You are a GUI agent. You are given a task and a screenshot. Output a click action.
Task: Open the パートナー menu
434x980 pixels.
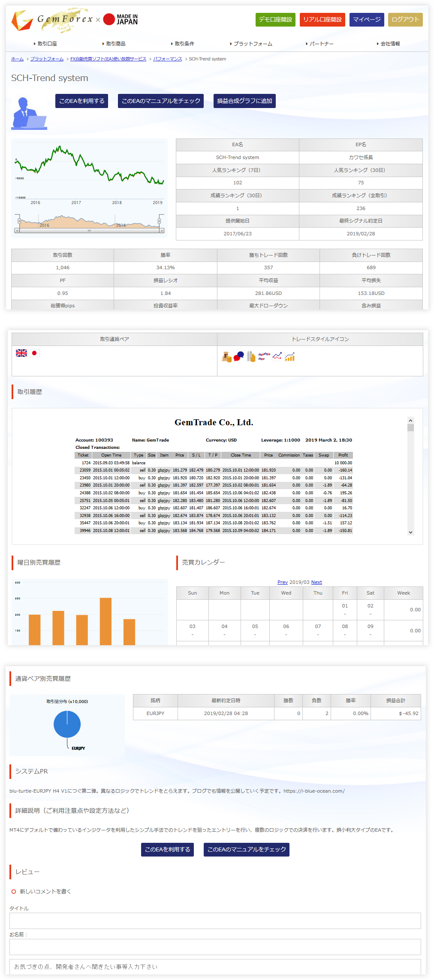(319, 44)
